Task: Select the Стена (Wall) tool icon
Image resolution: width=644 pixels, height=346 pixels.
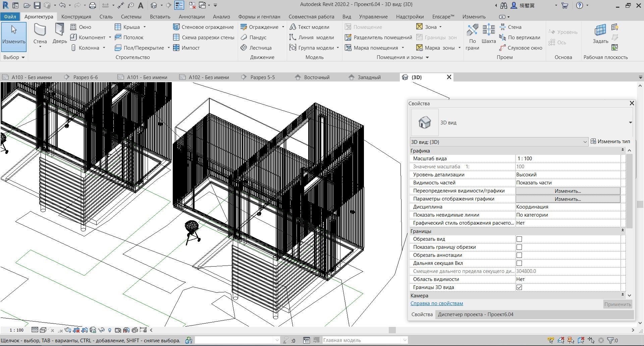Action: 40,30
